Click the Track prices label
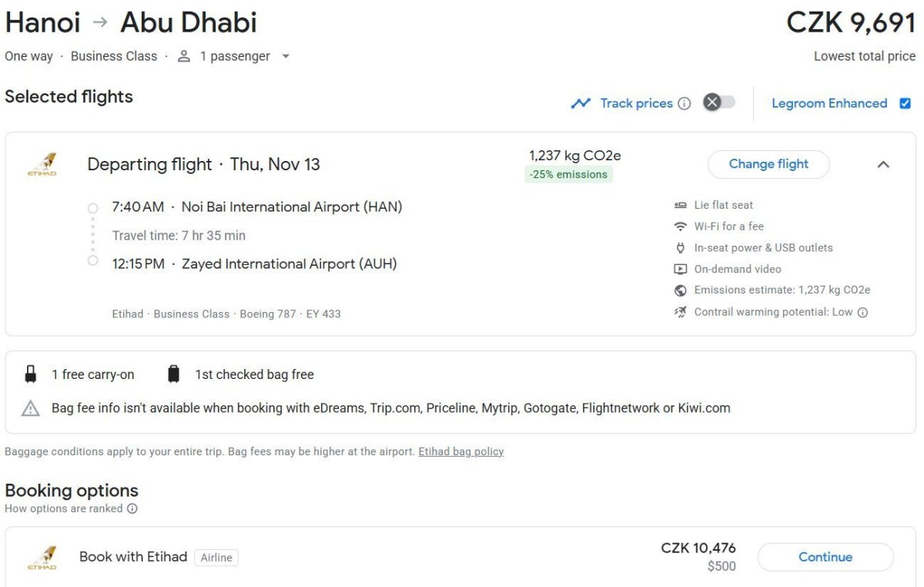 pyautogui.click(x=636, y=103)
